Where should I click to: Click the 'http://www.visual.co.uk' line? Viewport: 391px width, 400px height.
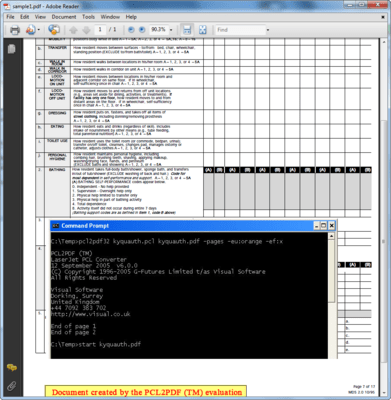[91, 314]
